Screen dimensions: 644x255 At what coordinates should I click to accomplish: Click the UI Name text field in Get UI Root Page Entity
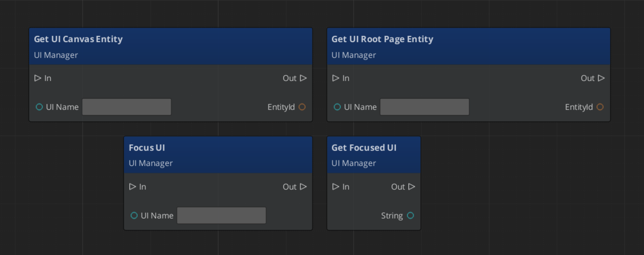(x=424, y=107)
